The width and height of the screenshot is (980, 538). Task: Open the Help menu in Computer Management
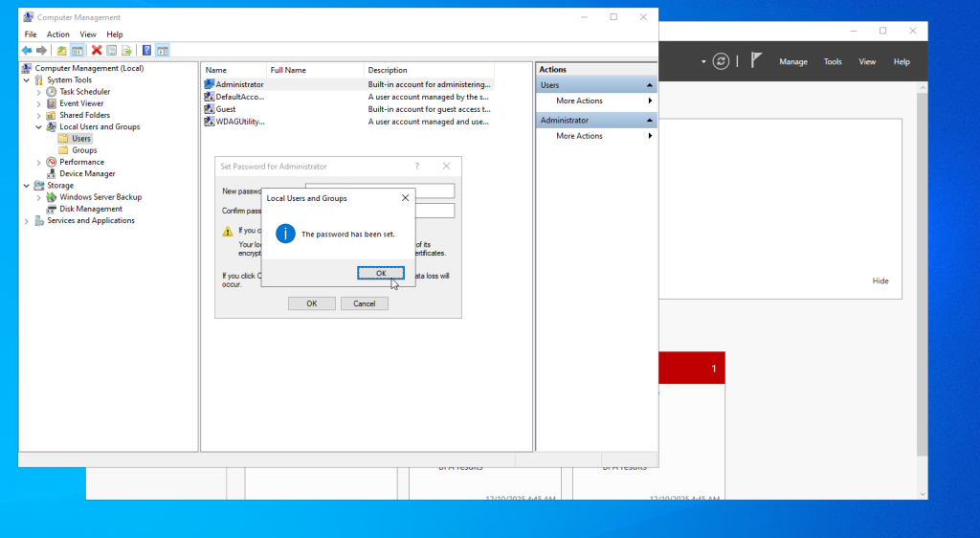[115, 34]
